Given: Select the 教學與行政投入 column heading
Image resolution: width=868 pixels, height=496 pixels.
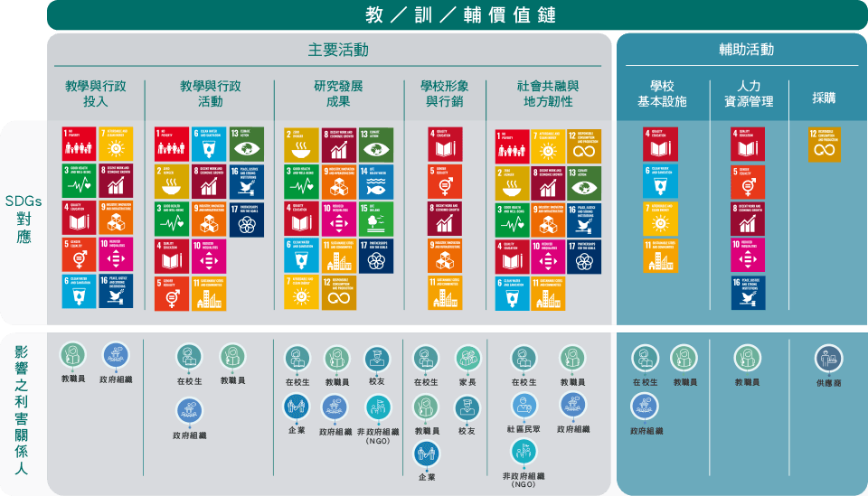Looking at the screenshot, I should coord(96,93).
